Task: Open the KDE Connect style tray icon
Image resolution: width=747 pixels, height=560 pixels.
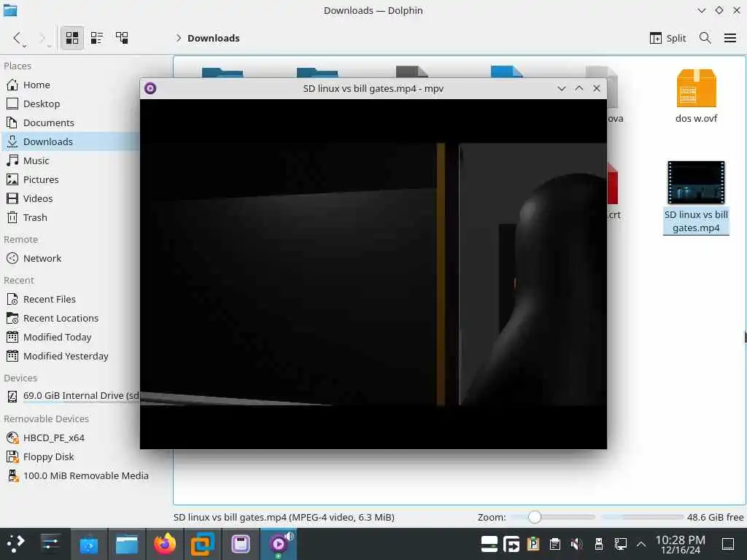Action: coord(511,543)
